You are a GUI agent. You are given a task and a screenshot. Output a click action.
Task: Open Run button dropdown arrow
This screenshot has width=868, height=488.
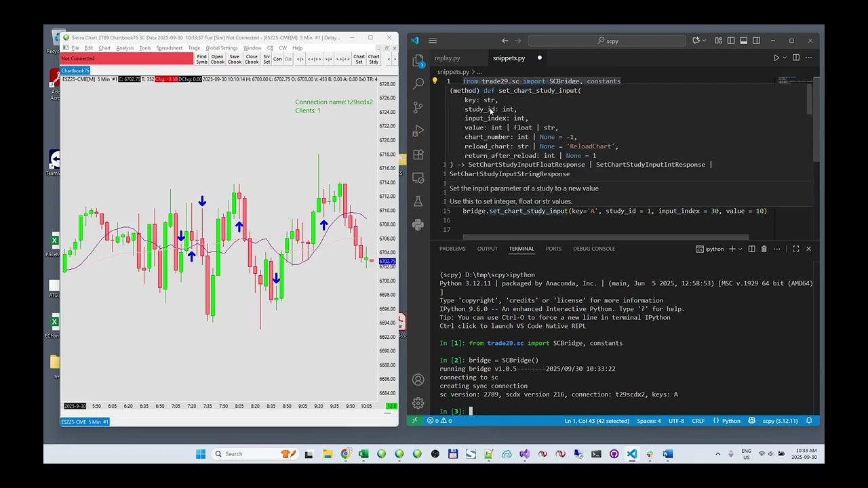[784, 58]
